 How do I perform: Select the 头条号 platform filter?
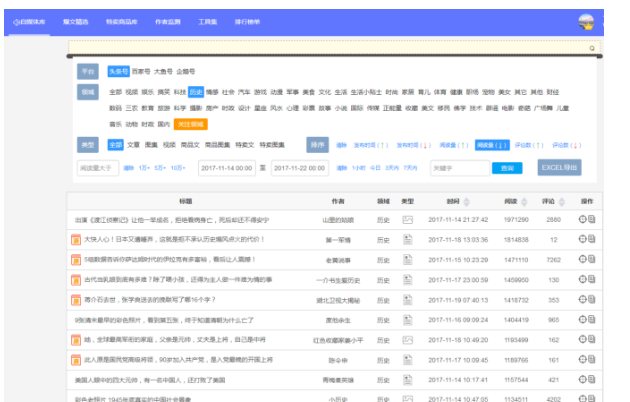tap(119, 72)
